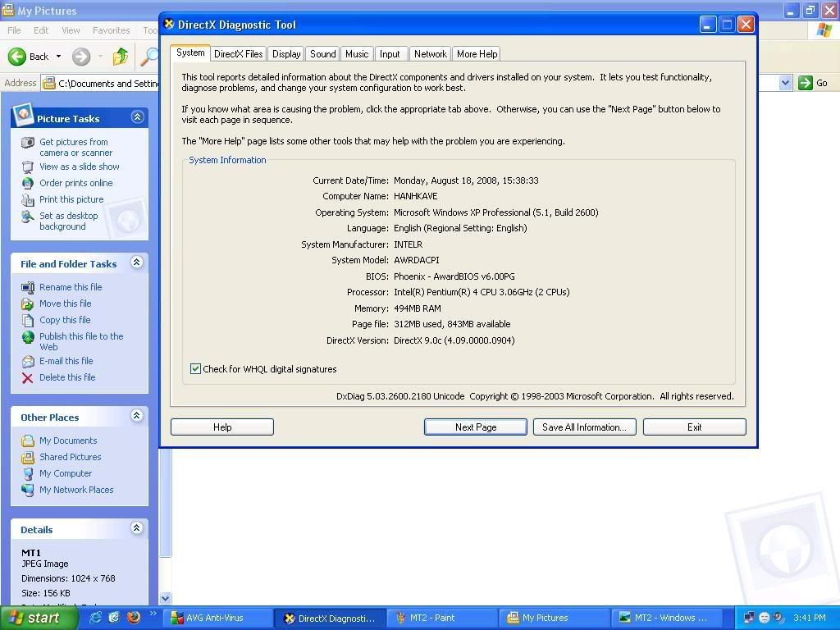Open the Edit menu in My Pictures

[41, 30]
